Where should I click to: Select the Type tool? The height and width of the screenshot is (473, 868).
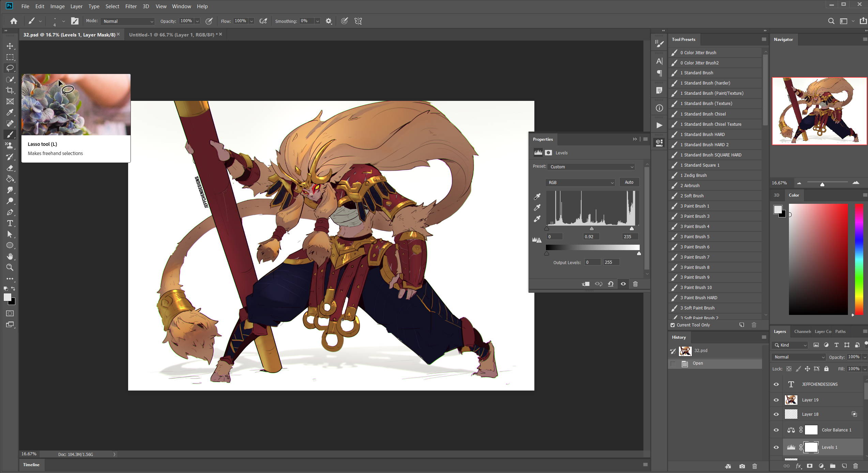(10, 223)
